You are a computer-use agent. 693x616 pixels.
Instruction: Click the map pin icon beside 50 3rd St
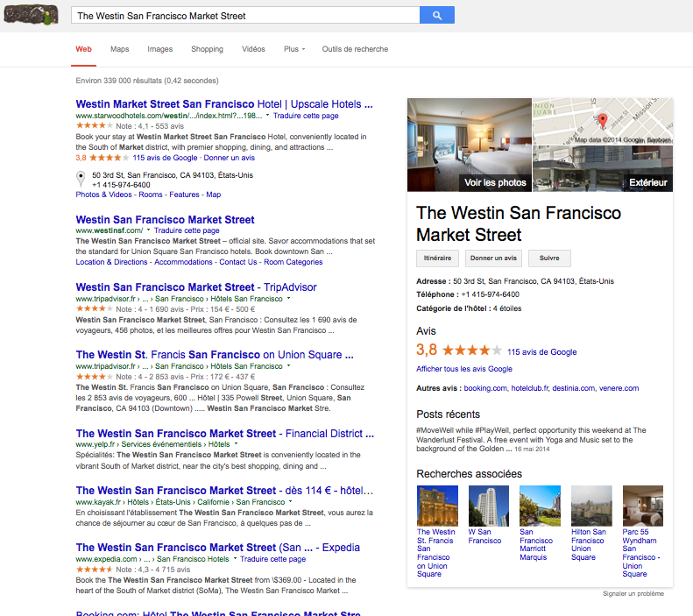pyautogui.click(x=81, y=179)
